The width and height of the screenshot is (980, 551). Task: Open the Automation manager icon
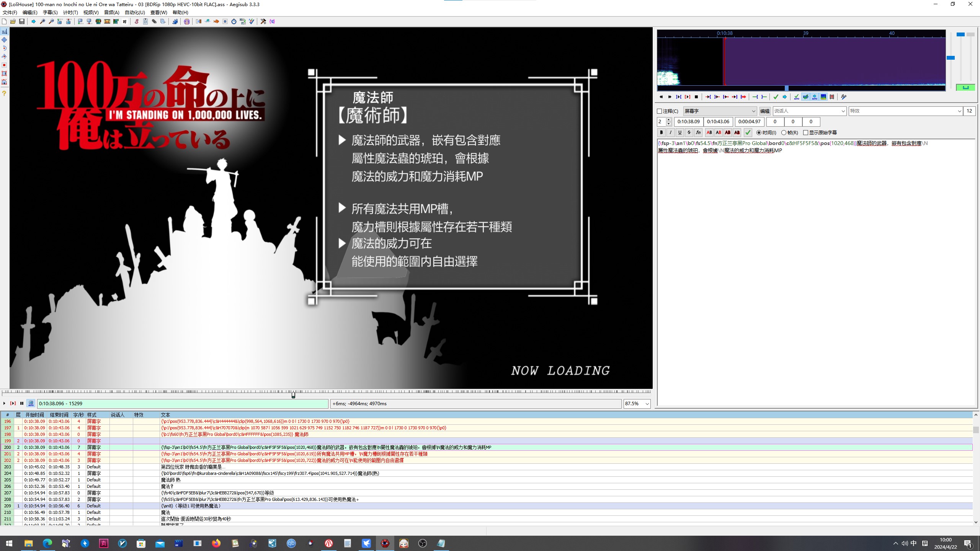tap(175, 21)
